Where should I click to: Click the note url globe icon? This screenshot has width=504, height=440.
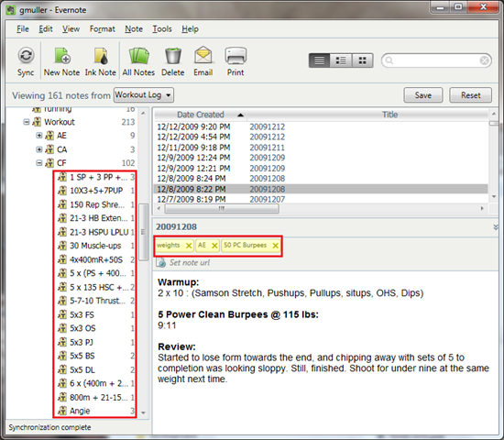(160, 262)
